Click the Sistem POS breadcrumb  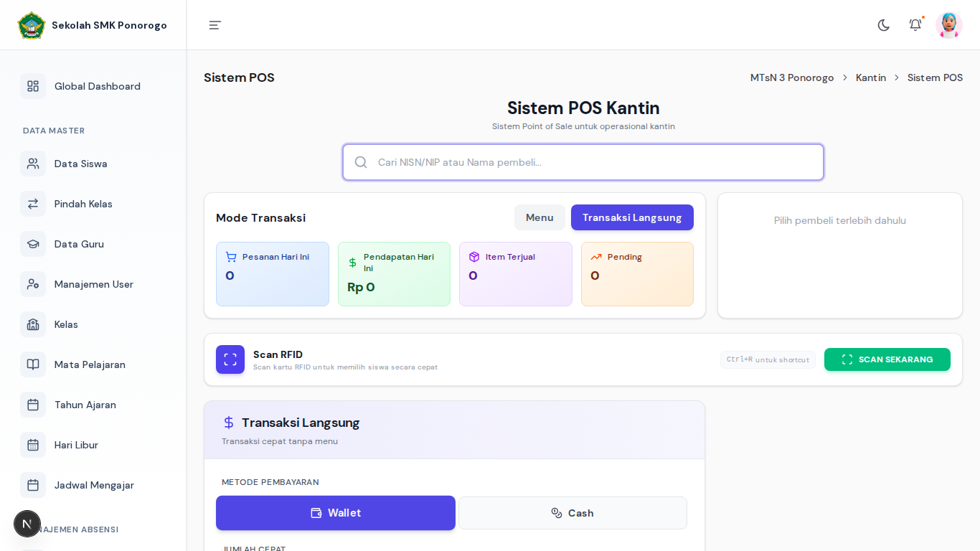click(x=935, y=77)
